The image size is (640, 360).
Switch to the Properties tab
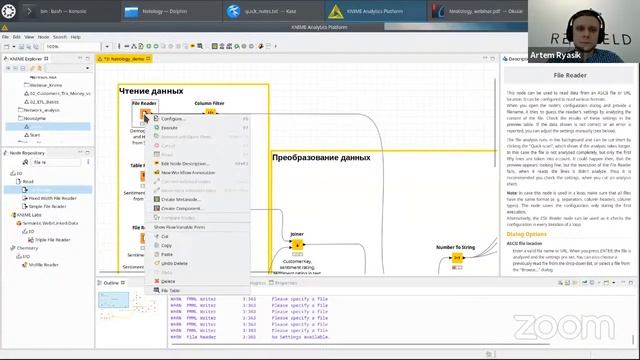(x=283, y=283)
